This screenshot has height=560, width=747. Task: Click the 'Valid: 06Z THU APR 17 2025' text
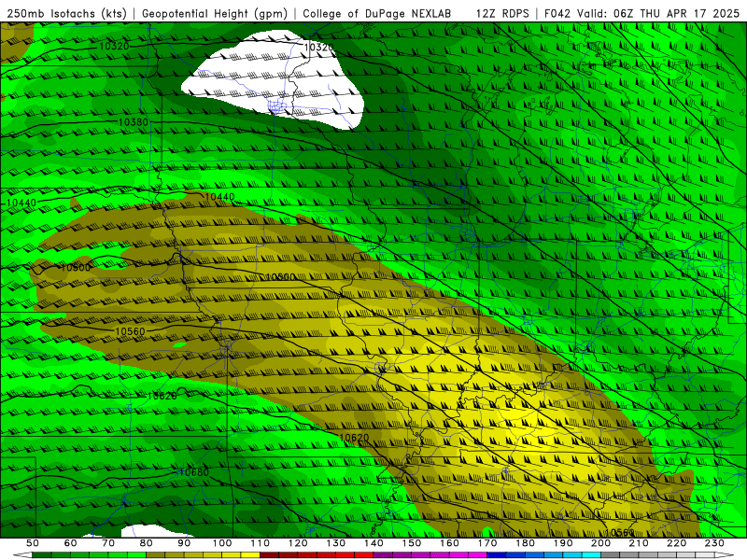coord(658,14)
